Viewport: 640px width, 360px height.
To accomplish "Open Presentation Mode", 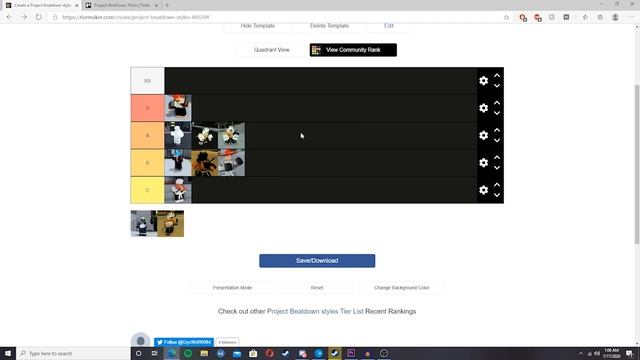I will [x=232, y=288].
